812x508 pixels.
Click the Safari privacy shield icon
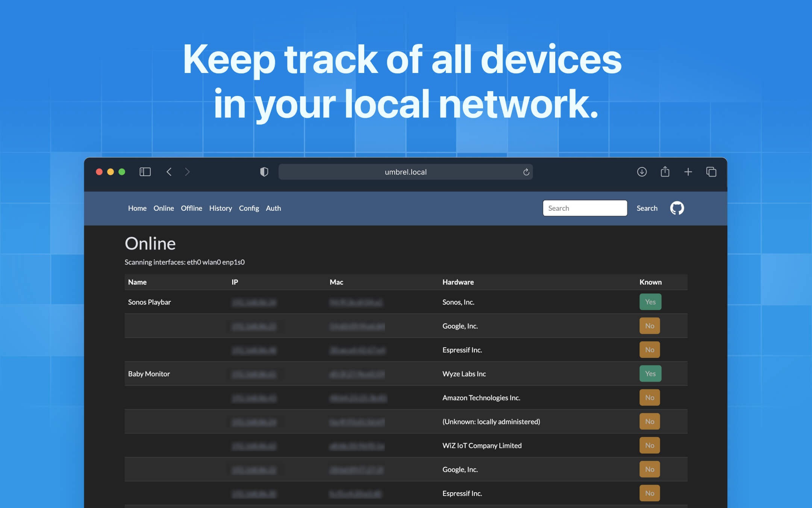click(264, 172)
